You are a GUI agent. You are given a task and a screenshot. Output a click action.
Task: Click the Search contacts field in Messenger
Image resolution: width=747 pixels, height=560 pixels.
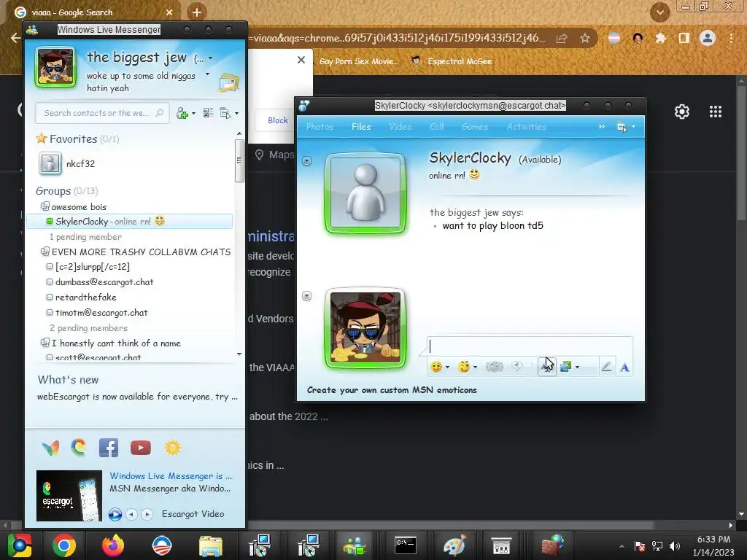click(102, 113)
